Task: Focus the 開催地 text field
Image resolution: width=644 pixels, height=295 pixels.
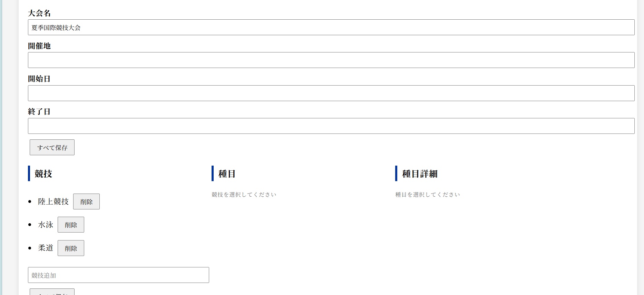Action: (331, 60)
